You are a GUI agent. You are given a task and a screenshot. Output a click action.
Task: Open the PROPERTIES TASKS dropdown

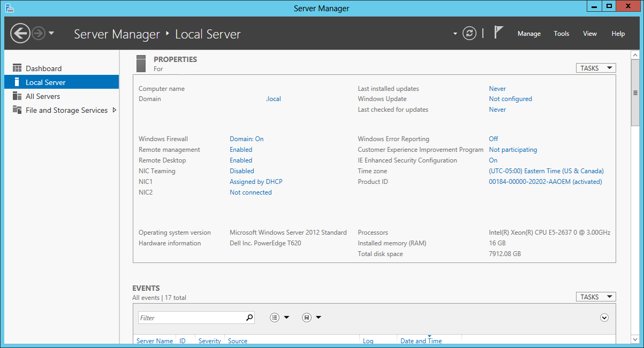(595, 67)
